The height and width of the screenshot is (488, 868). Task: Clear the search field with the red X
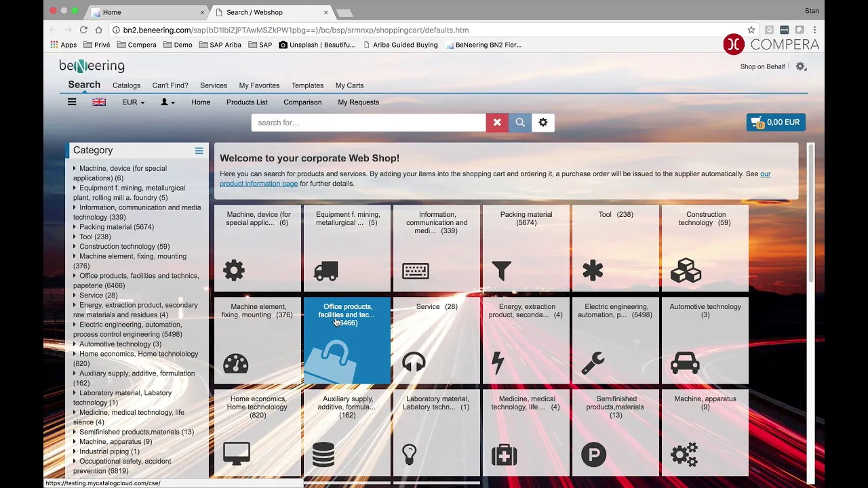497,123
